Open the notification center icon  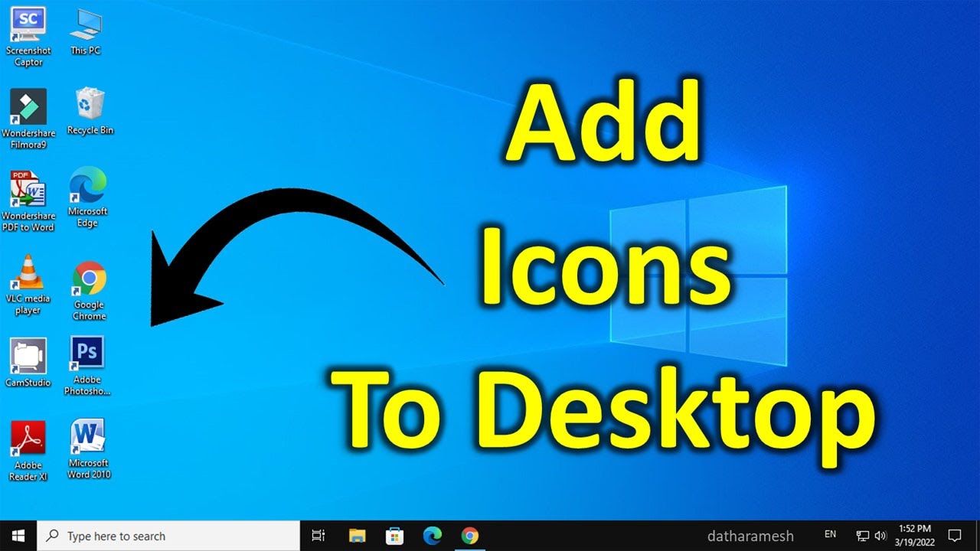click(x=955, y=536)
